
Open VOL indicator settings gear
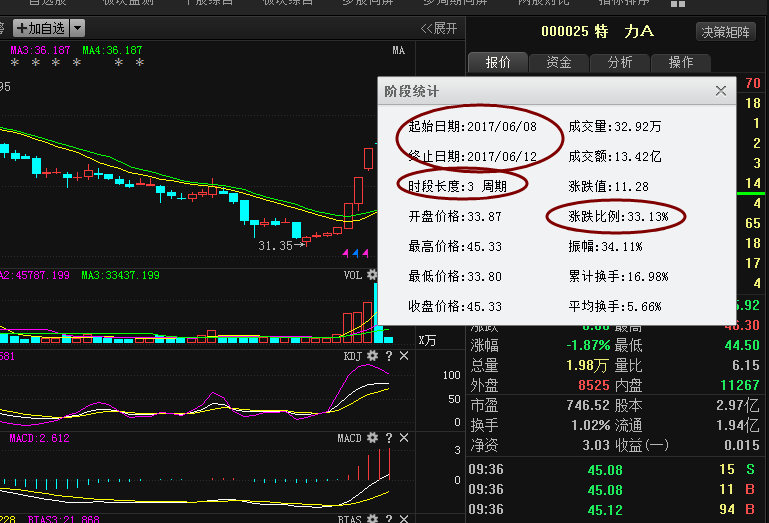372,275
